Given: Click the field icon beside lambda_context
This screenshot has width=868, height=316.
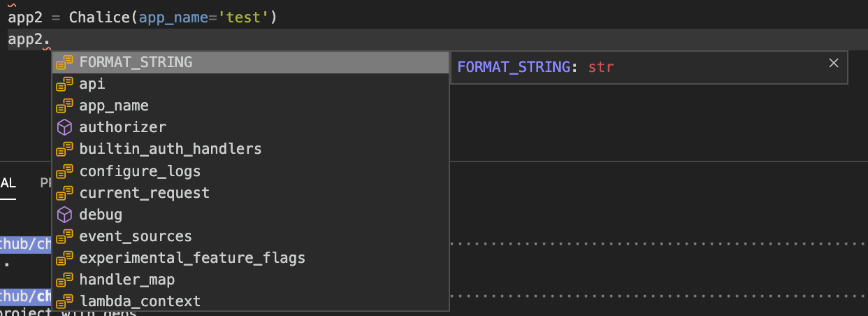Looking at the screenshot, I should (64, 301).
